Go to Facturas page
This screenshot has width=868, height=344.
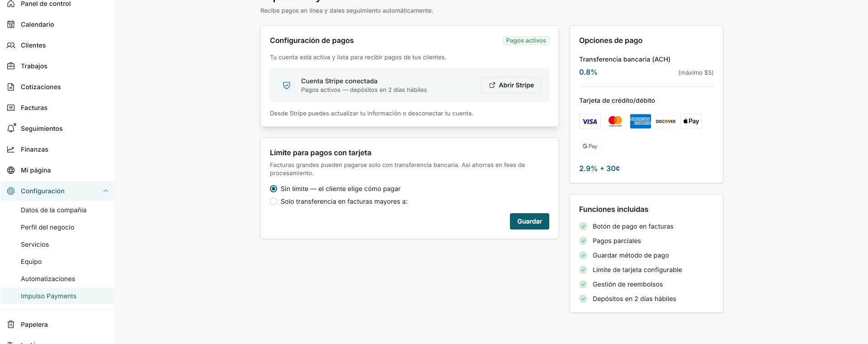click(x=57, y=108)
